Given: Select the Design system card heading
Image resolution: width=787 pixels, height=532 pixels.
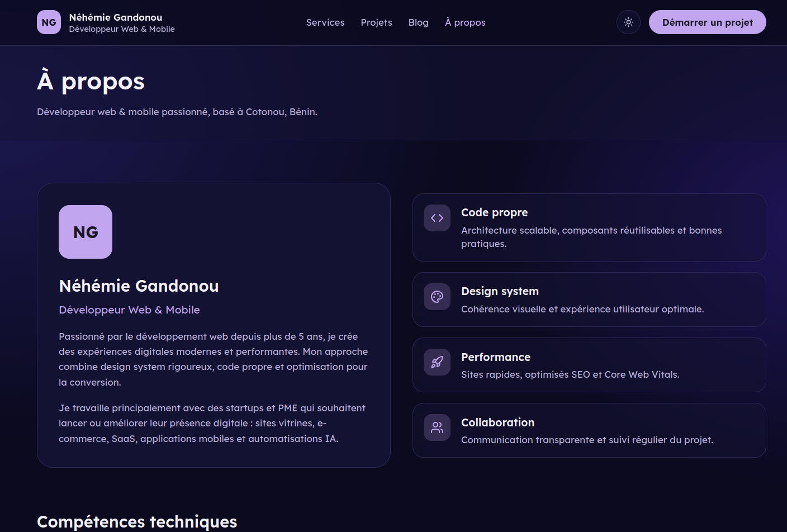Looking at the screenshot, I should pos(500,291).
